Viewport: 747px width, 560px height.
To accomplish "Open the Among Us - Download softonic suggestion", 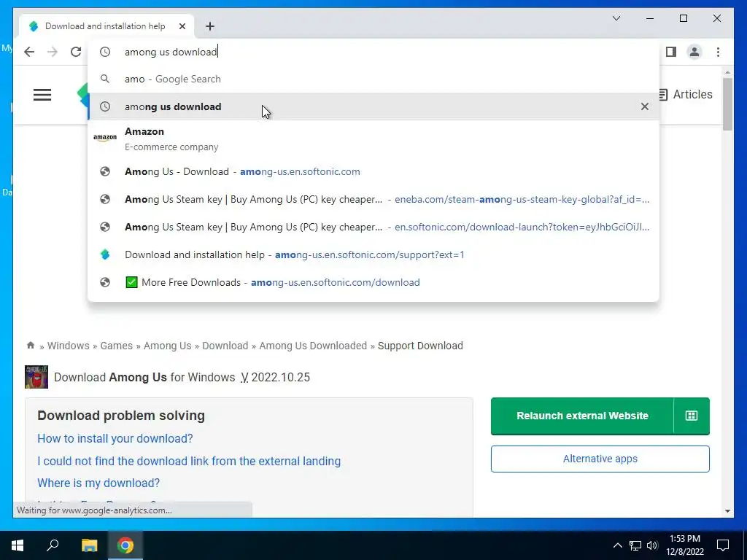I will pyautogui.click(x=373, y=172).
